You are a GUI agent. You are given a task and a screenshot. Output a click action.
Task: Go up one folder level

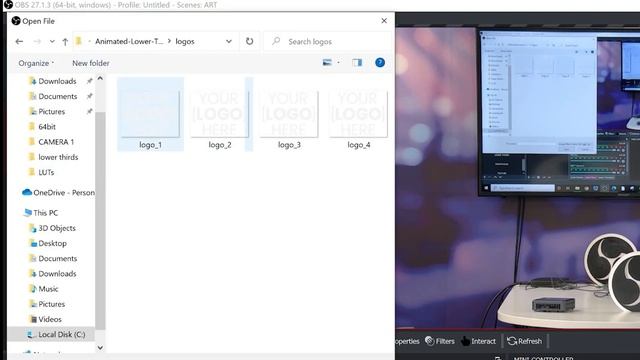pos(65,42)
